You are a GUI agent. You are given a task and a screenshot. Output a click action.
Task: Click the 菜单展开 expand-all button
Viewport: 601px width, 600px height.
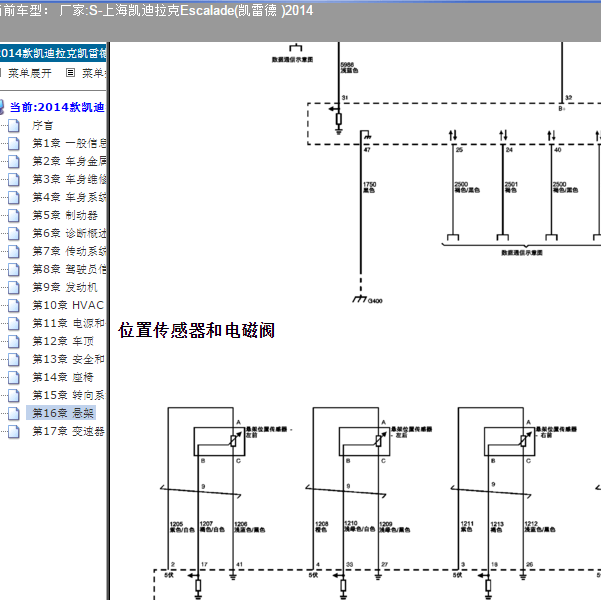pyautogui.click(x=30, y=73)
